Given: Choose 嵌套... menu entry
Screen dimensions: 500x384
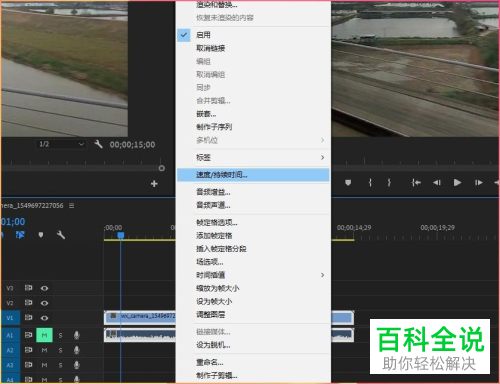Looking at the screenshot, I should coord(253,114).
